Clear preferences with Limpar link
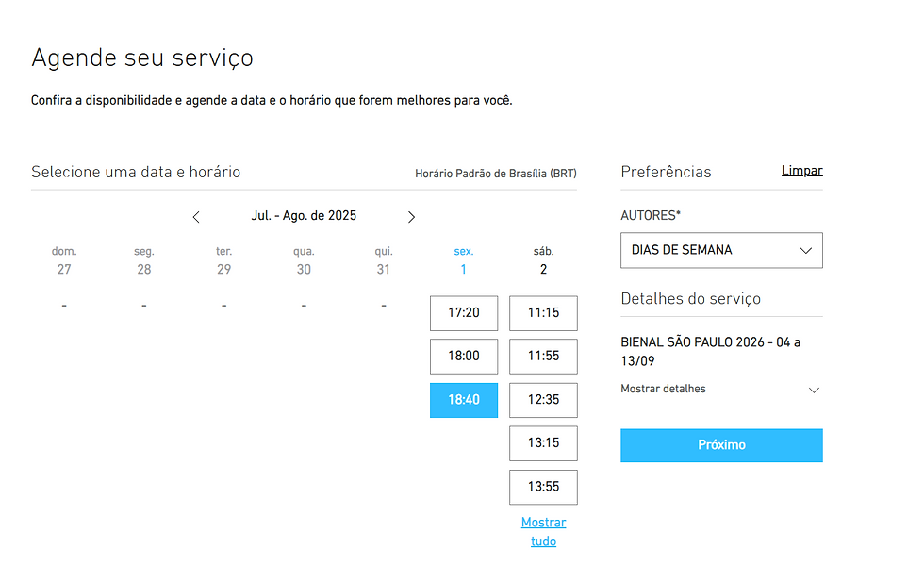The width and height of the screenshot is (924, 583). [x=801, y=171]
